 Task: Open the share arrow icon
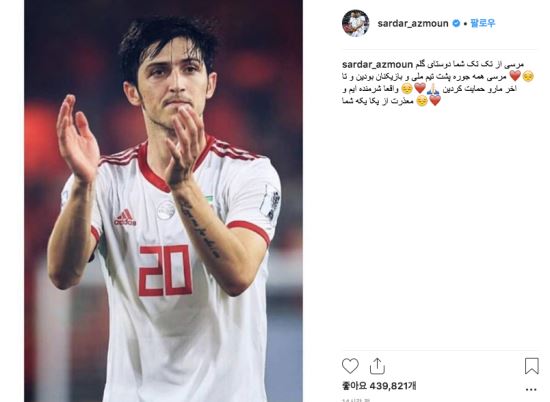click(377, 366)
